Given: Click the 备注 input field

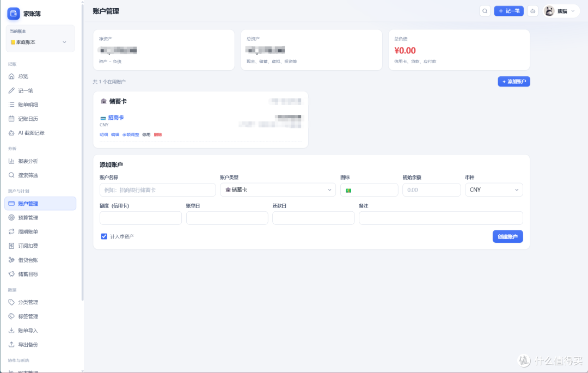Looking at the screenshot, I should click(x=441, y=218).
